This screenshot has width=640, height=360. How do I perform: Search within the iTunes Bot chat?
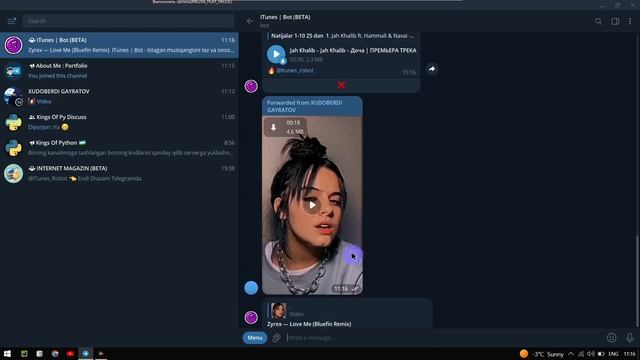pos(598,21)
